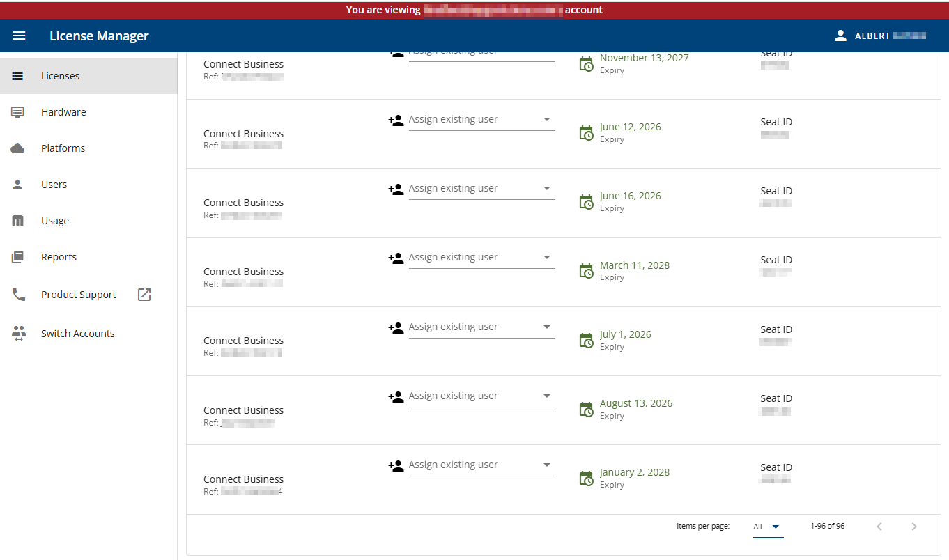Go to the previous page of licenses
Image resolution: width=949 pixels, height=560 pixels.
point(879,527)
